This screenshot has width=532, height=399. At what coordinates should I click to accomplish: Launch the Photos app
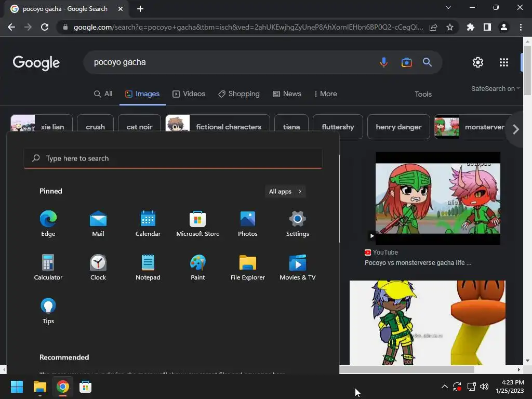pyautogui.click(x=248, y=223)
